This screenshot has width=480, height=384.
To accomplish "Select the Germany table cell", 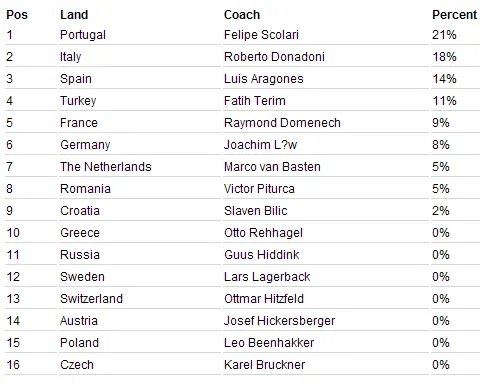I will pos(85,145).
